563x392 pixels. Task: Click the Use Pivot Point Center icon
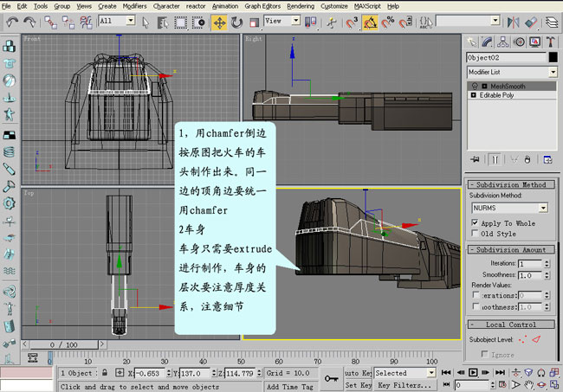click(310, 22)
